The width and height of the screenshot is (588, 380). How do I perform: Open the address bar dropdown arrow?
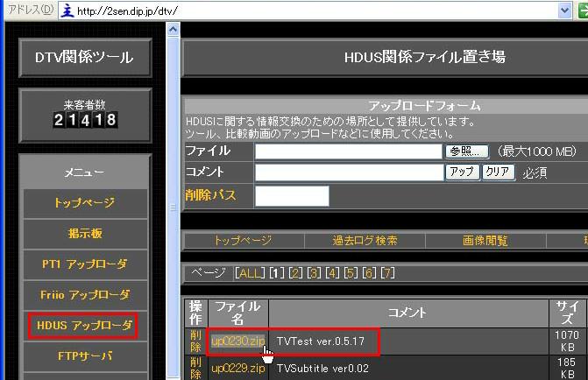(564, 11)
